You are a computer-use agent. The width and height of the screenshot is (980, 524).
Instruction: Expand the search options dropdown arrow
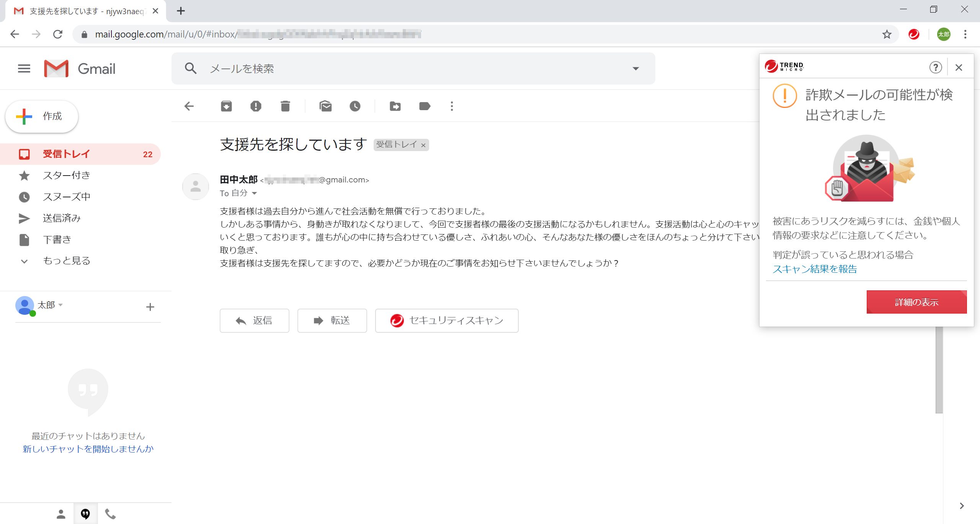point(635,69)
